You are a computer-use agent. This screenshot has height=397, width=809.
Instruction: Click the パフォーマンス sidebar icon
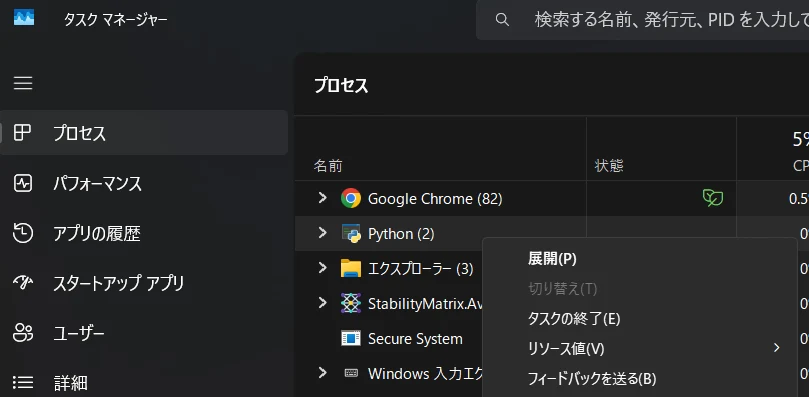click(23, 183)
